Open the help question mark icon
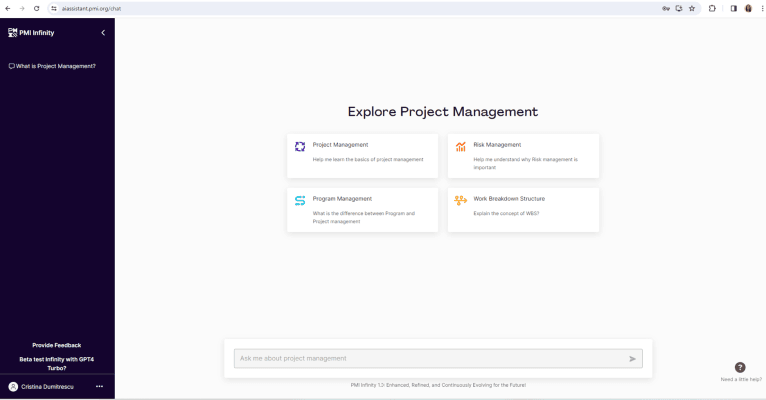 tap(740, 367)
